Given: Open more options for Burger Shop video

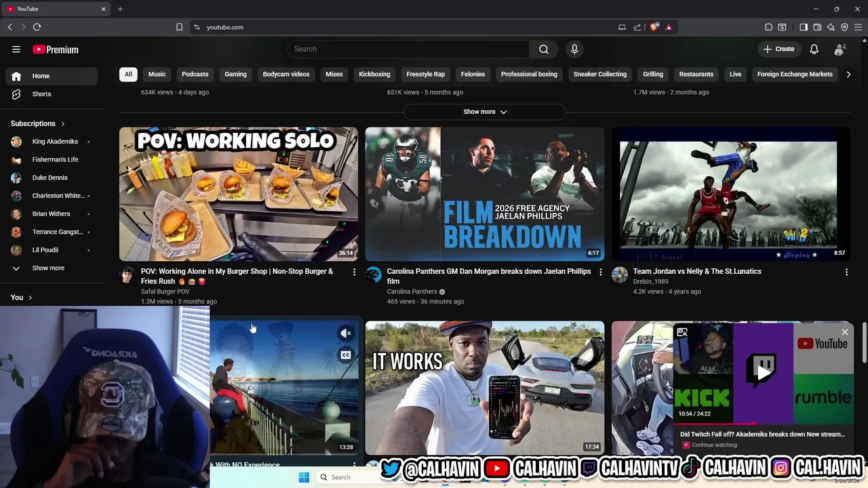Looking at the screenshot, I should 354,272.
